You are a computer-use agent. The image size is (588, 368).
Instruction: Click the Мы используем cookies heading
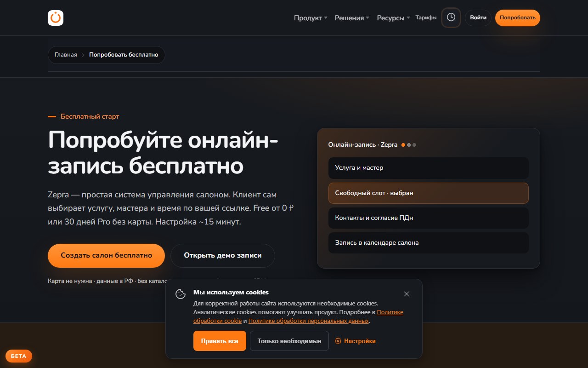pos(231,292)
